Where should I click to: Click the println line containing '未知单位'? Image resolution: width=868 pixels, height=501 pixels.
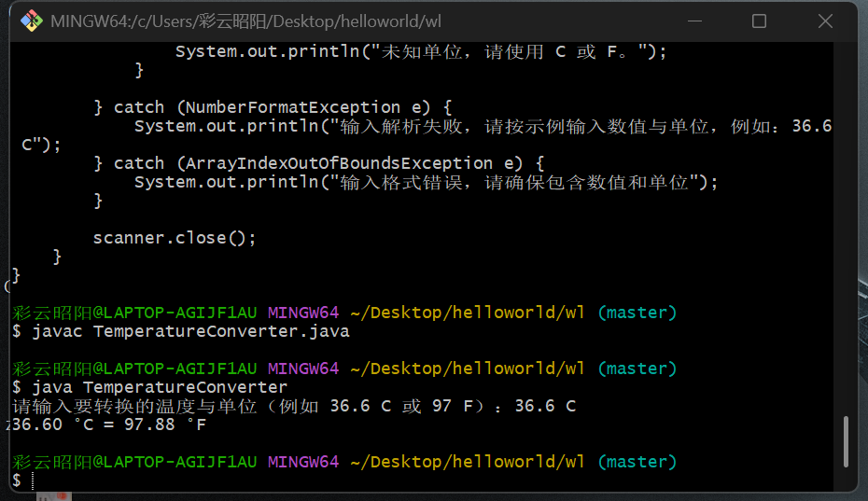pyautogui.click(x=420, y=52)
